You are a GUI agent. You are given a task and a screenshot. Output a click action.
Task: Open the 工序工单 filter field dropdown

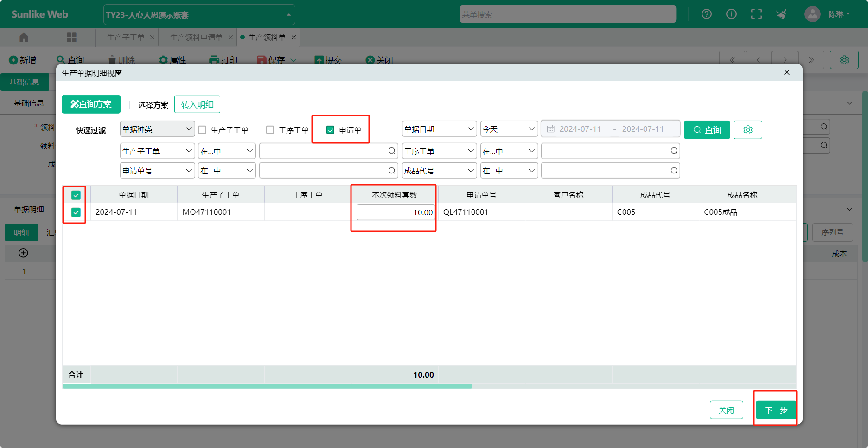pos(440,151)
